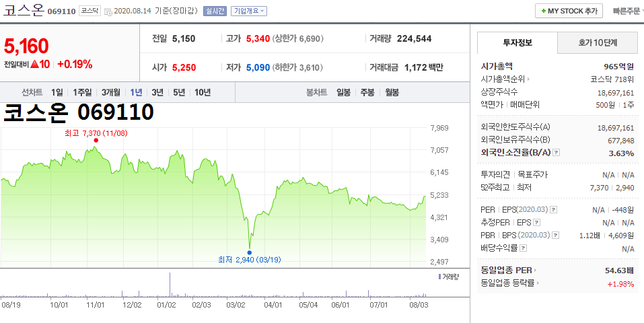Click the help icon next to 추정PER EPS
This screenshot has width=644, height=323.
[x=536, y=223]
